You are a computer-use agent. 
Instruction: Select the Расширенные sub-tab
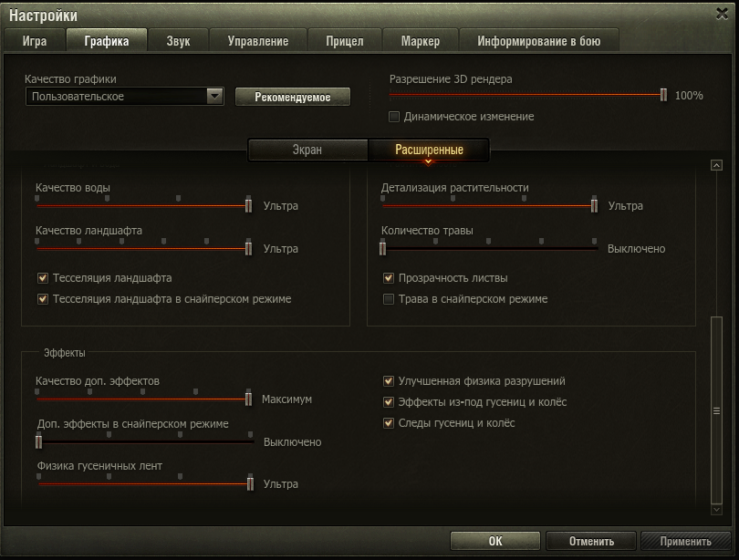[429, 150]
